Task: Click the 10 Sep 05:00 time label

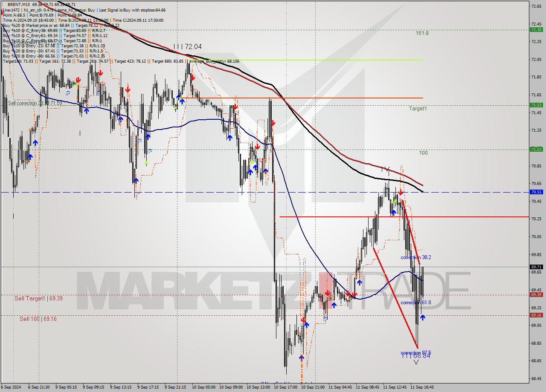Action: tap(203, 387)
